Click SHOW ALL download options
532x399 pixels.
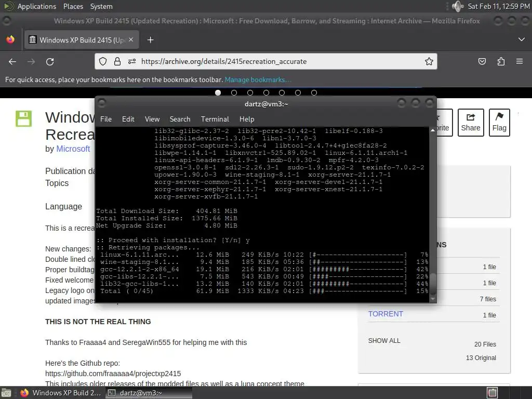click(384, 341)
